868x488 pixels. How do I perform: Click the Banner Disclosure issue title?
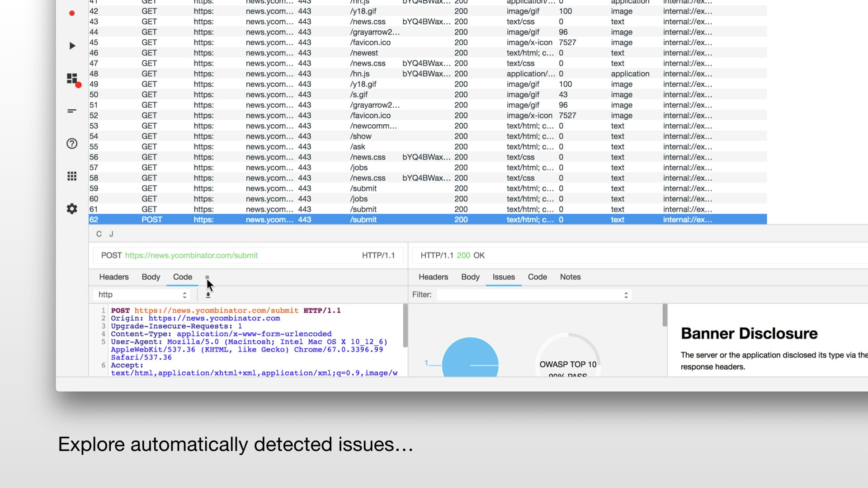(x=749, y=333)
